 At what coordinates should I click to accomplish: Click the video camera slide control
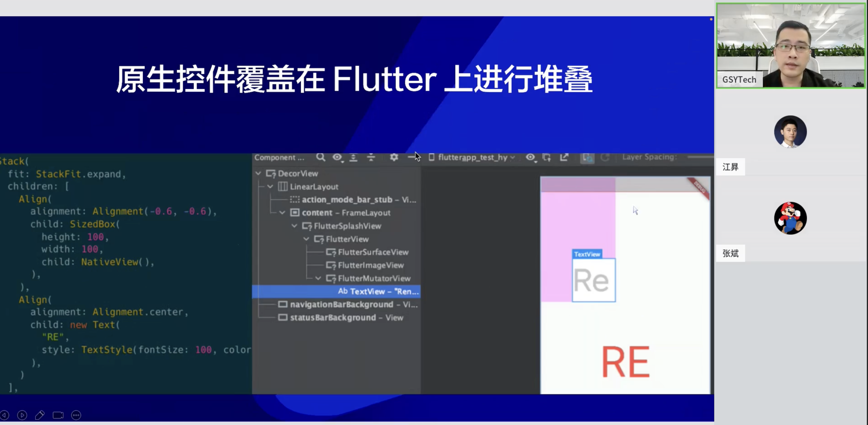(x=58, y=415)
